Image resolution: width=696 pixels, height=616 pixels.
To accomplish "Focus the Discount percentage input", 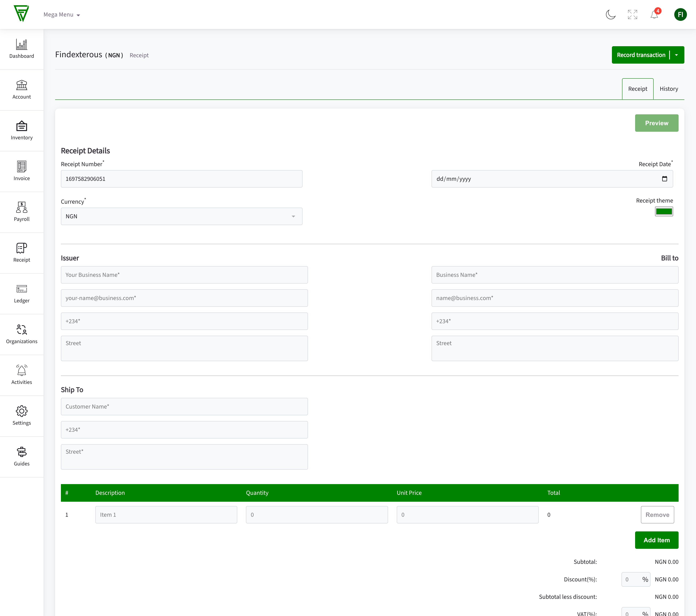I will (x=635, y=580).
